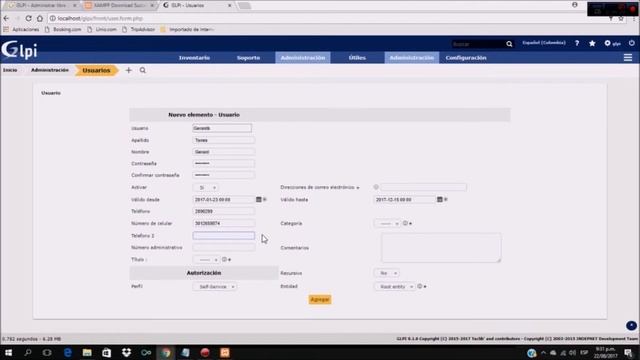This screenshot has width=640, height=360.
Task: Open Booking.com bookmark
Action: pos(63,29)
